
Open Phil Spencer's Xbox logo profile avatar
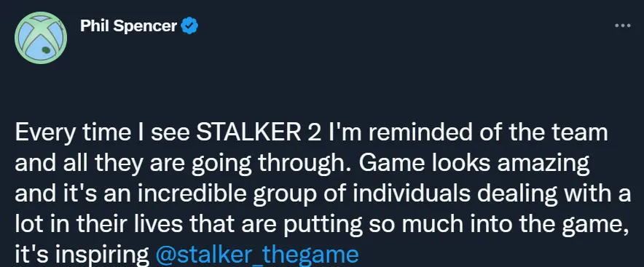pos(41,38)
